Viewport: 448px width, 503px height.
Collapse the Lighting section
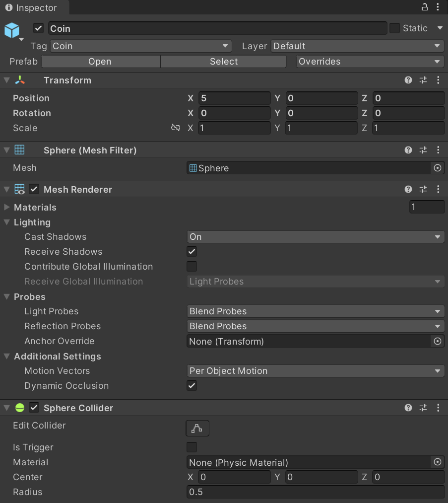(x=6, y=222)
